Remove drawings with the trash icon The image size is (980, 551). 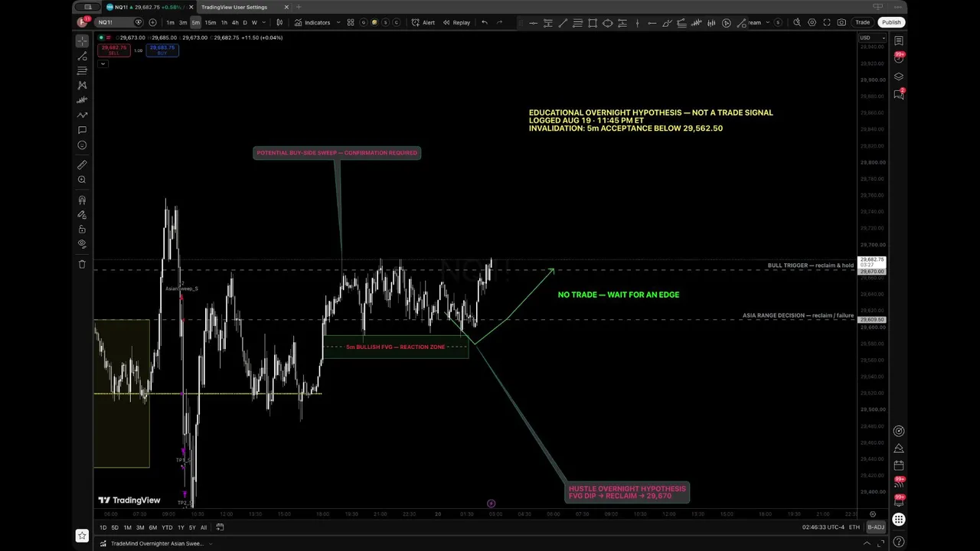click(x=82, y=264)
